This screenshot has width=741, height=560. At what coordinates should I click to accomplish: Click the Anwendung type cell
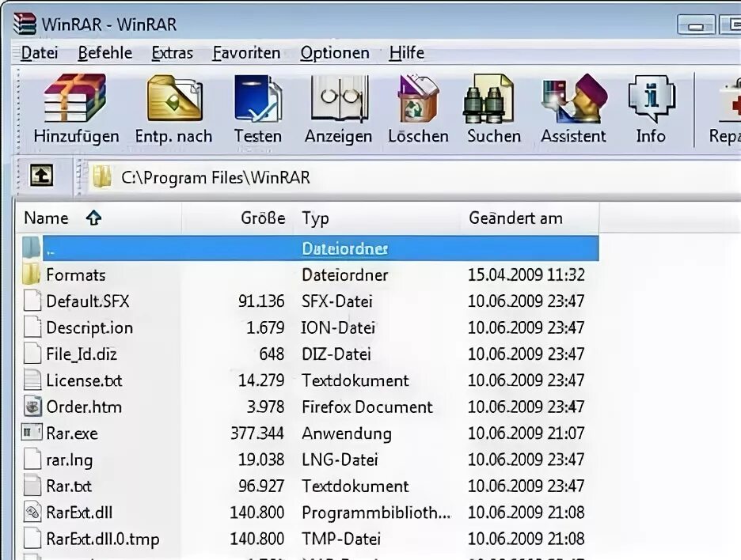point(347,433)
